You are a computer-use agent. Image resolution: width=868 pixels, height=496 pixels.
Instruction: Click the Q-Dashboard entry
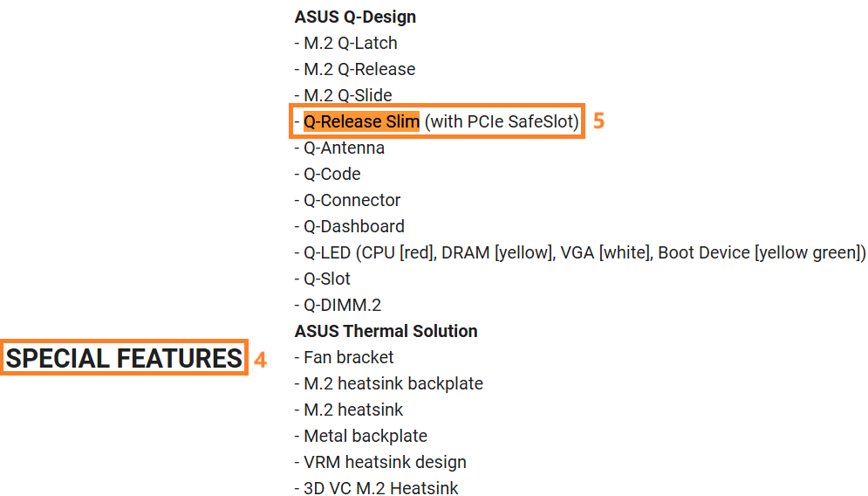click(x=350, y=226)
